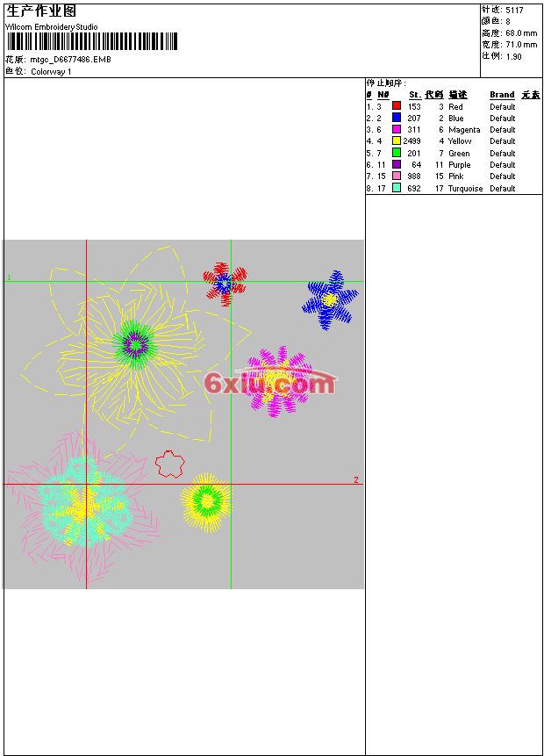Click stitch count "2499" in the Yellow row
The width and height of the screenshot is (544, 756).
412,141
